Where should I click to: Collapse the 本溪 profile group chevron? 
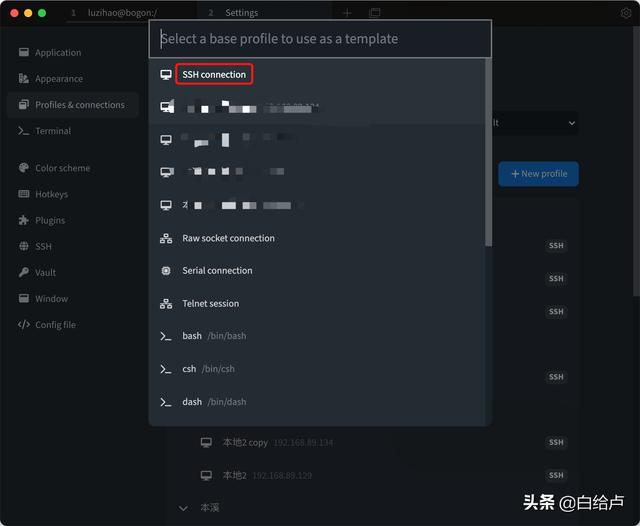(x=183, y=508)
